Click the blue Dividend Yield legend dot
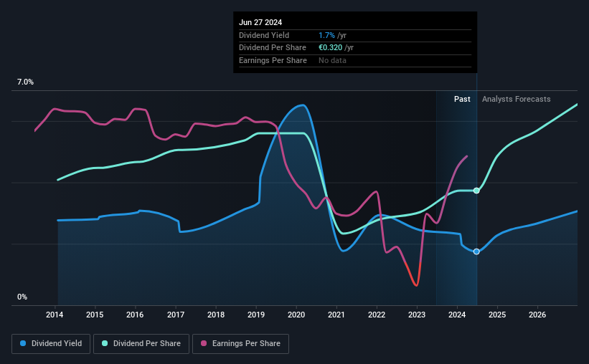Image resolution: width=589 pixels, height=364 pixels. tap(23, 343)
